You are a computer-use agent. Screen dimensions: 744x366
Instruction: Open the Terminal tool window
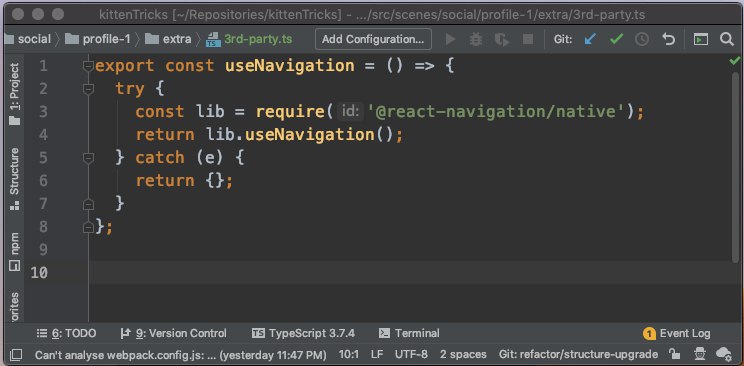409,333
